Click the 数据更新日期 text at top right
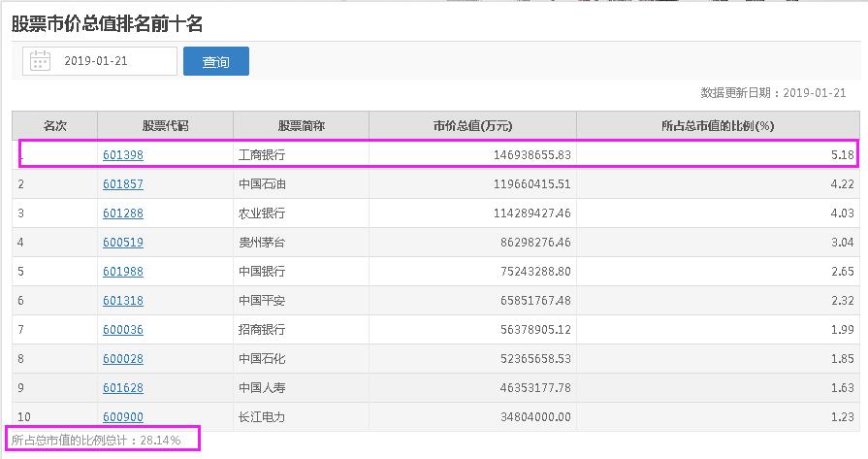The width and height of the screenshot is (868, 459). pyautogui.click(x=773, y=93)
